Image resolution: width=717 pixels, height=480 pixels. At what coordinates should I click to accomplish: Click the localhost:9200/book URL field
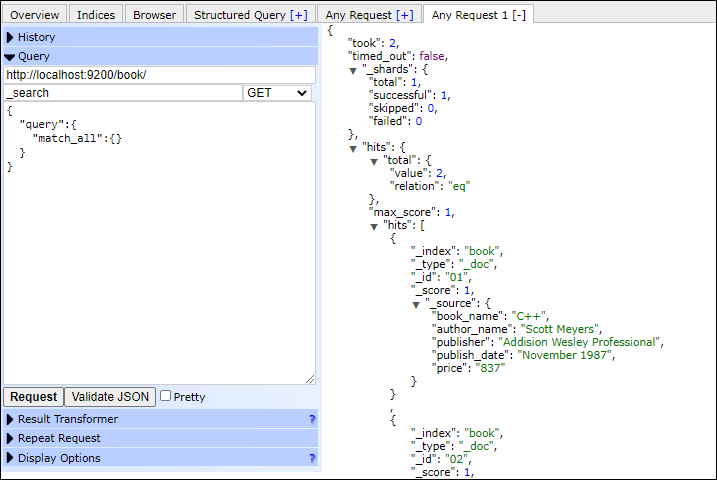[160, 75]
